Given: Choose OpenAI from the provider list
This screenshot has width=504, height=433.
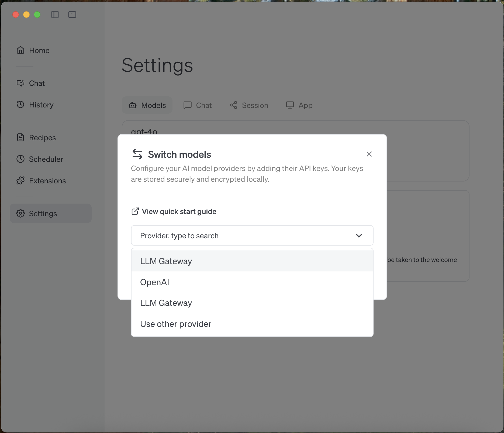Looking at the screenshot, I should [252, 282].
